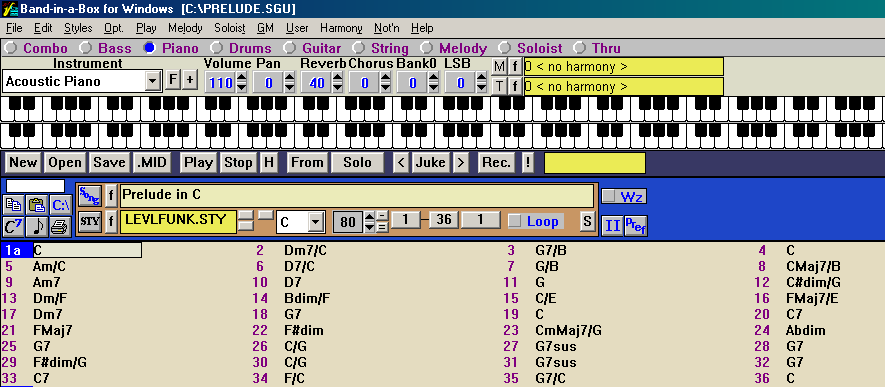The height and width of the screenshot is (387, 885).
Task: Select the Soloist part radio button
Action: click(x=505, y=48)
